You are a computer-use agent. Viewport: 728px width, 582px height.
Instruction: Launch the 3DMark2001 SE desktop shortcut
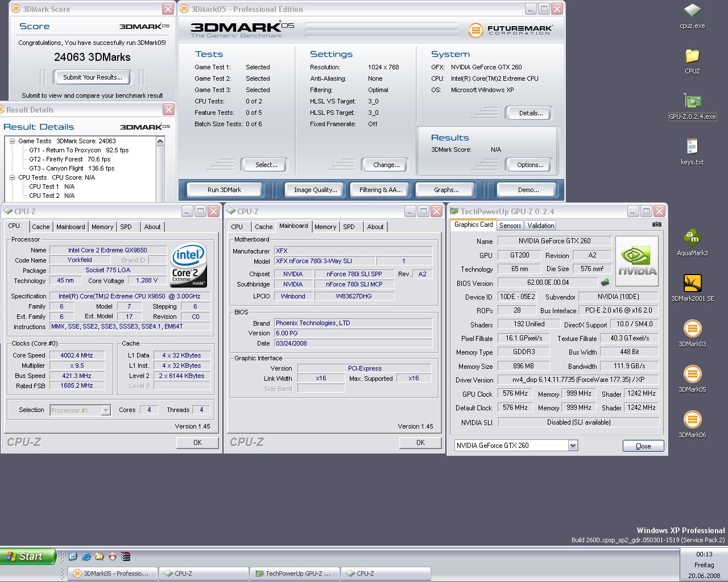pos(692,284)
